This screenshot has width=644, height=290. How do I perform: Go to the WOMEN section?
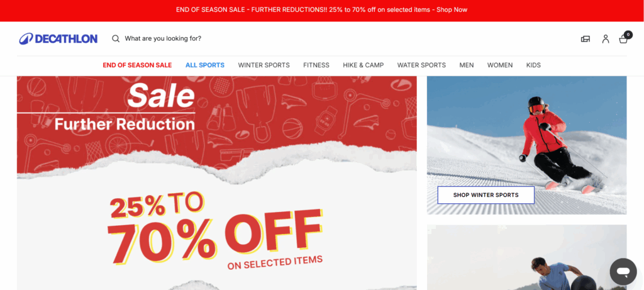click(x=500, y=65)
